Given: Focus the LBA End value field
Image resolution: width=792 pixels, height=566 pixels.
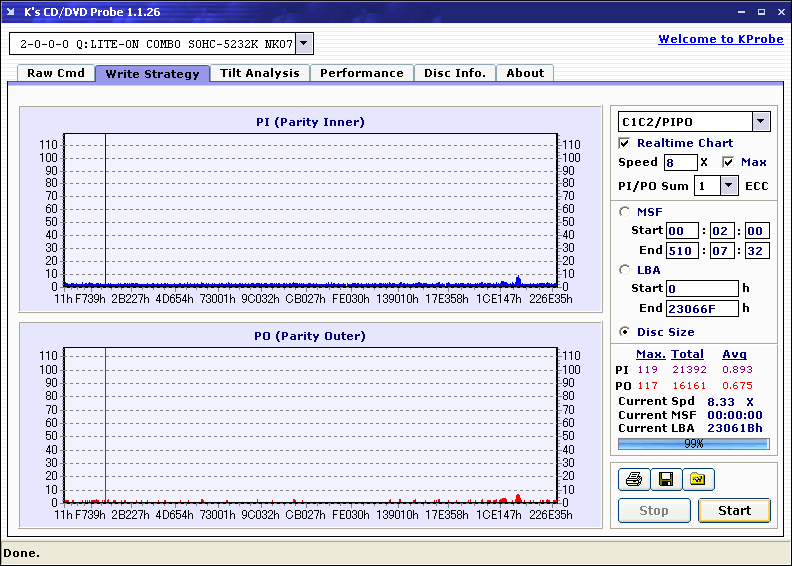Looking at the screenshot, I should click(703, 308).
